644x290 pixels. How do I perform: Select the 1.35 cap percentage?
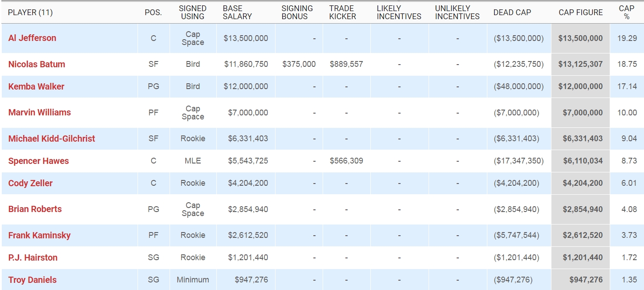629,280
